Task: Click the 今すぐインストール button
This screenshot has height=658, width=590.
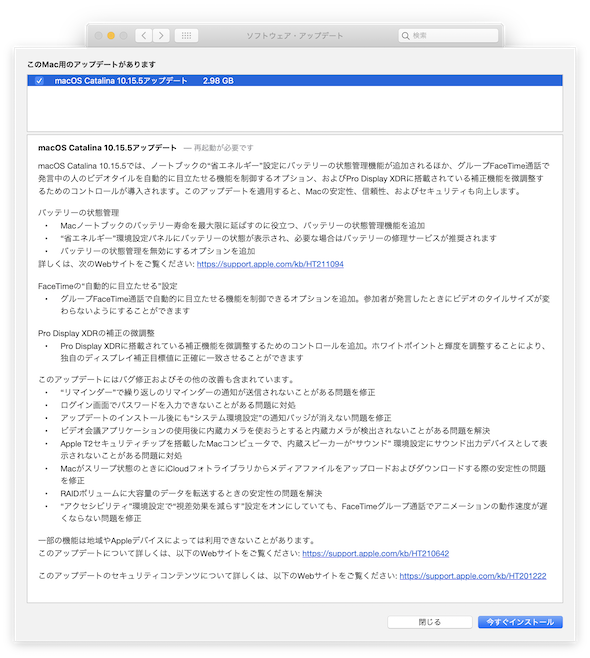Action: [520, 622]
